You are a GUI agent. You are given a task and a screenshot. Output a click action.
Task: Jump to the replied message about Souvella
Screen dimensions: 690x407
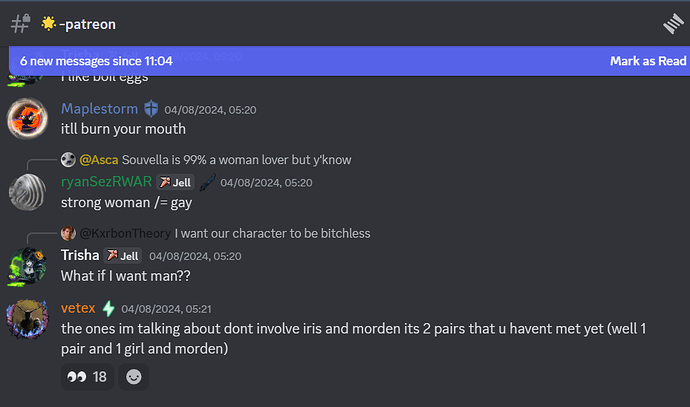click(236, 160)
